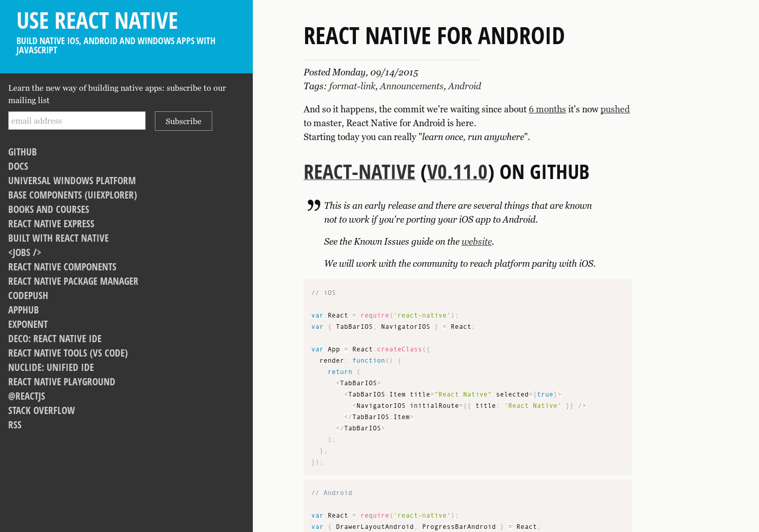Viewport: 759px width, 532px height.
Task: Open Deco: React Native IDE
Action: click(55, 339)
